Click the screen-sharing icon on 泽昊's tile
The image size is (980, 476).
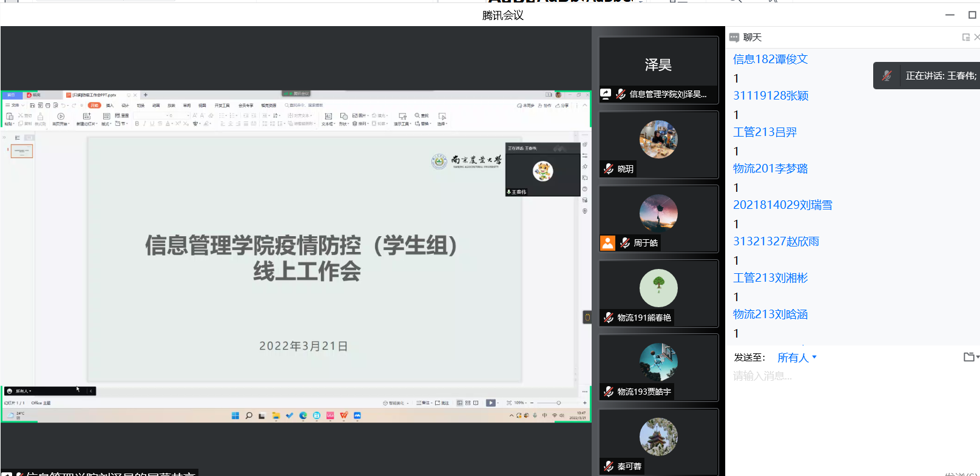pyautogui.click(x=606, y=94)
